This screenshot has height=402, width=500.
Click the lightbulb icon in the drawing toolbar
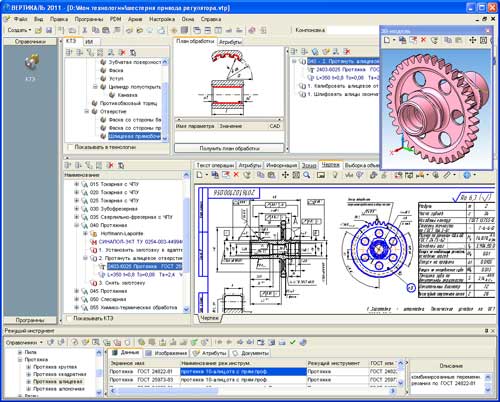pos(335,175)
